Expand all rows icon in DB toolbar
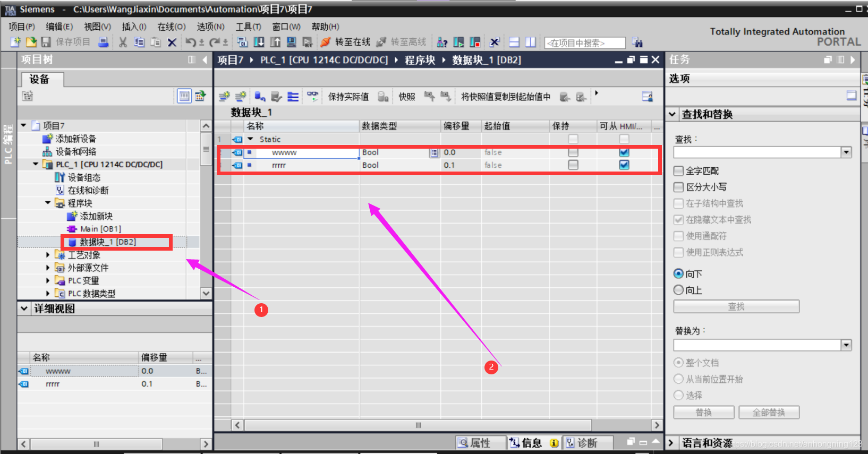868x454 pixels. [x=293, y=96]
